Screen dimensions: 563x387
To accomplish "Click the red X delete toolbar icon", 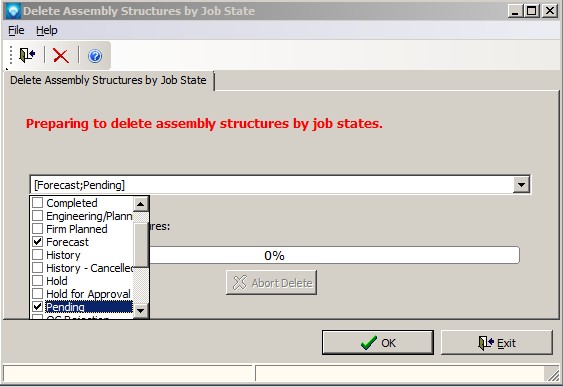I will (61, 56).
